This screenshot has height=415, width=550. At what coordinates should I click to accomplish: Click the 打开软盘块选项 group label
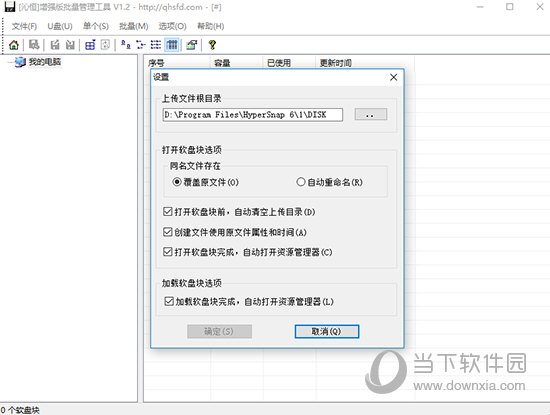(x=192, y=150)
